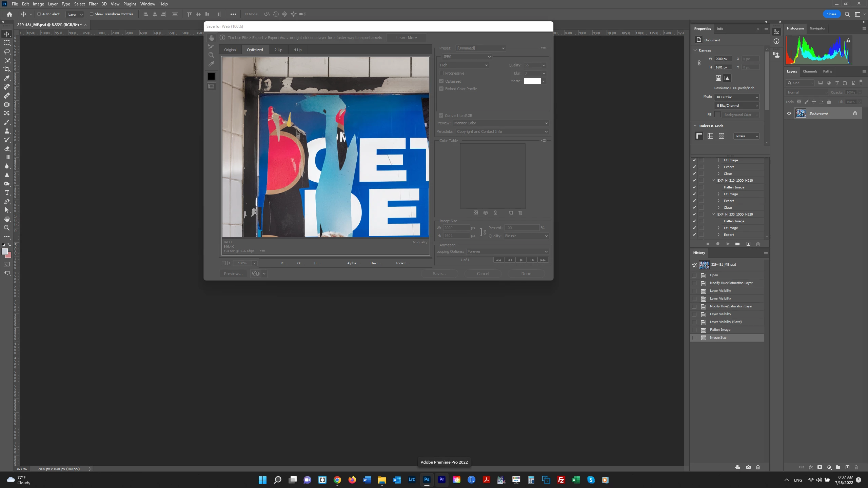Click the white Matte color swatch
Image resolution: width=868 pixels, height=488 pixels.
[532, 81]
